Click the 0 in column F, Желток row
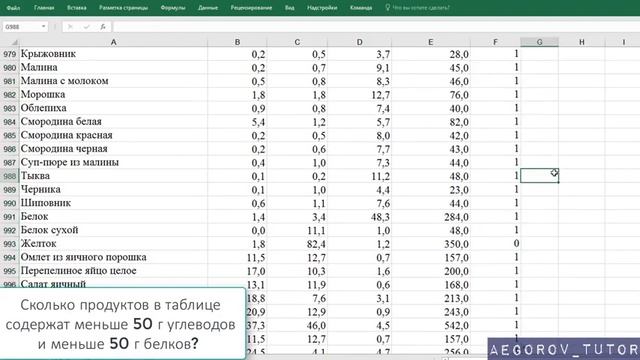Viewport: 640px width, 360px height. tap(516, 244)
